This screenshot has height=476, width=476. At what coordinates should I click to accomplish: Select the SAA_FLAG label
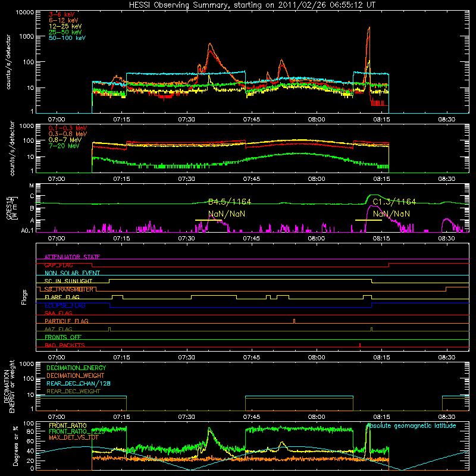tap(58, 313)
